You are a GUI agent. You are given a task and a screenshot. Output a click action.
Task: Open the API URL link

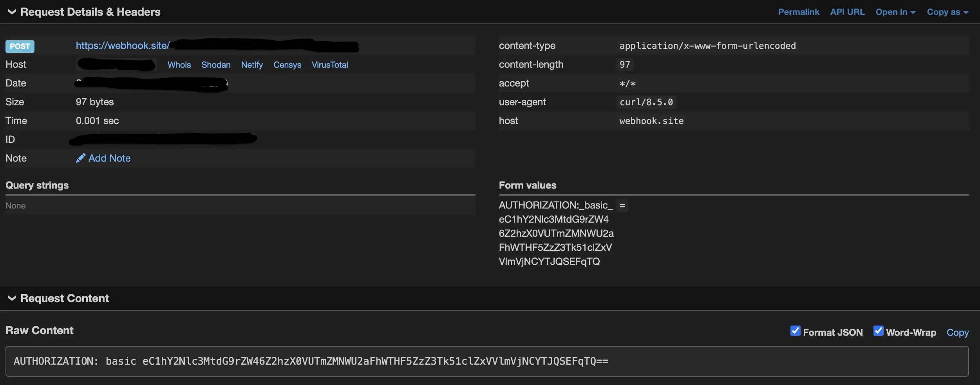click(x=847, y=12)
